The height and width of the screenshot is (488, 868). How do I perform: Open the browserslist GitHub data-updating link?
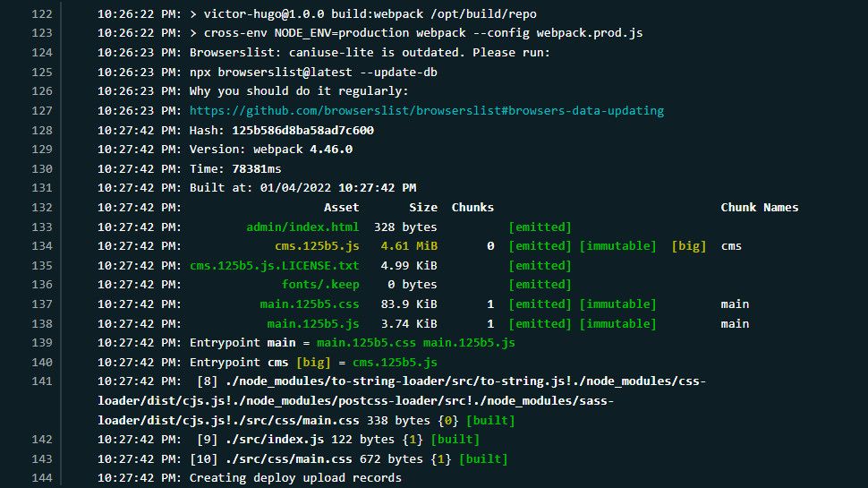point(427,111)
